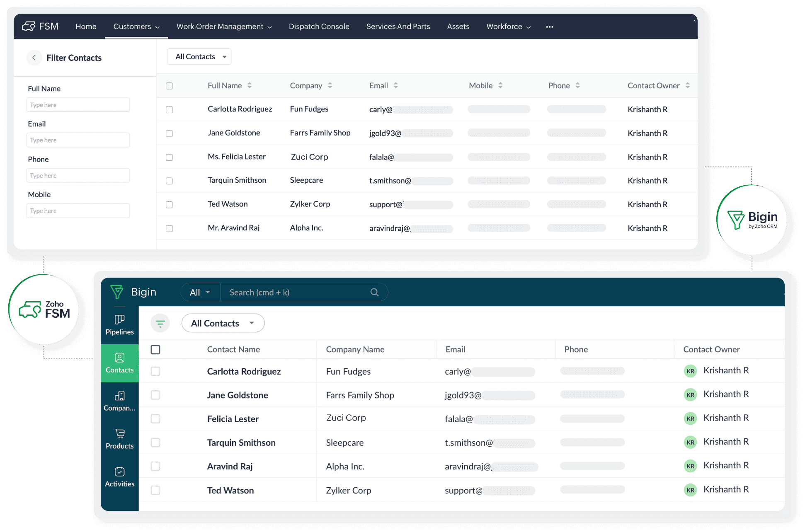The height and width of the screenshot is (532, 805).
Task: Click the search magnifier icon in Bigin
Action: 374,292
